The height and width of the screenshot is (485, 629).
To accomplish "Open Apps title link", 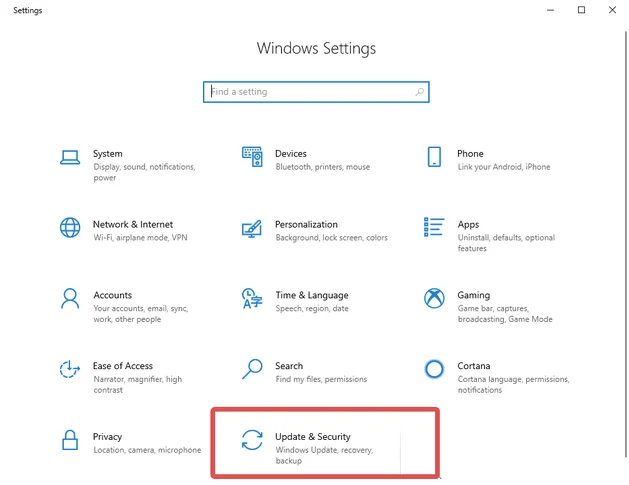I will (x=468, y=225).
